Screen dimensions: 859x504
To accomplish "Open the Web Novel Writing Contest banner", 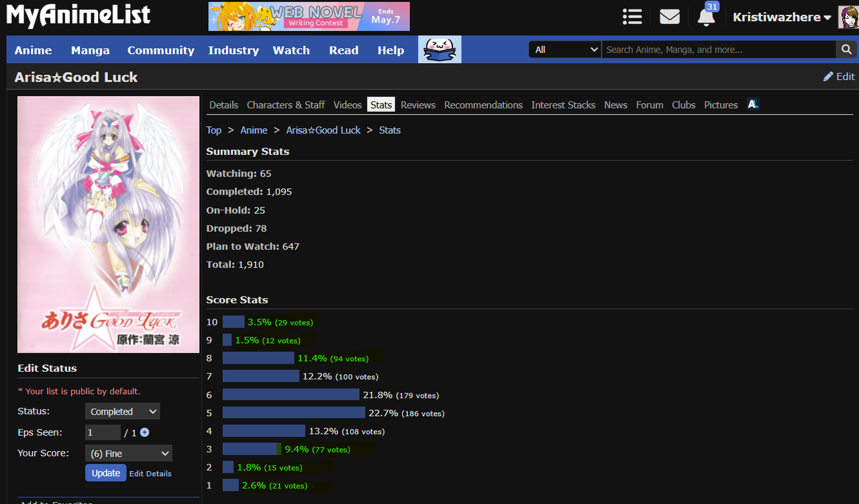I will 309,16.
